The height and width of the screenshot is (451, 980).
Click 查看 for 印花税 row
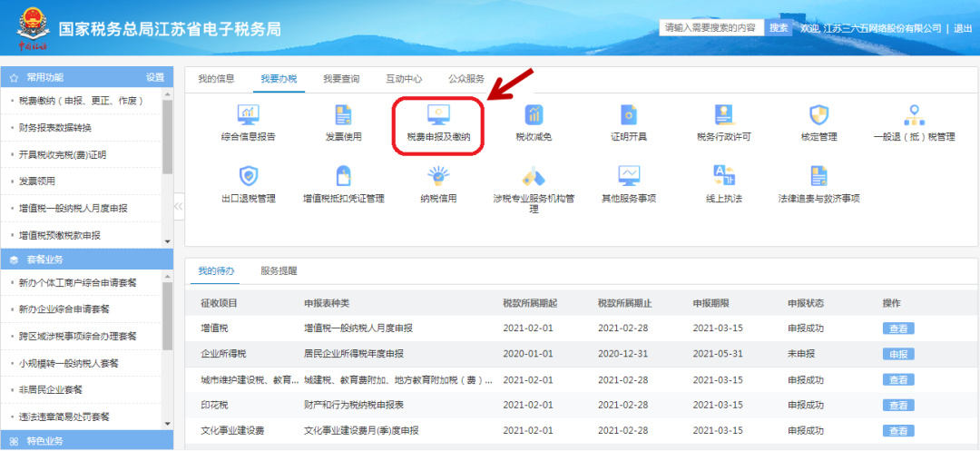(x=898, y=406)
